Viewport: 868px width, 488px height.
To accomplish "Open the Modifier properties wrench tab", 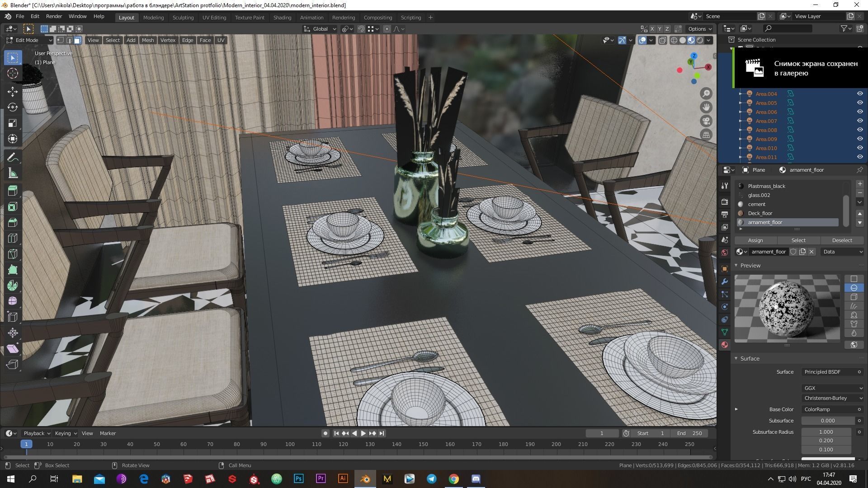I will [x=725, y=282].
